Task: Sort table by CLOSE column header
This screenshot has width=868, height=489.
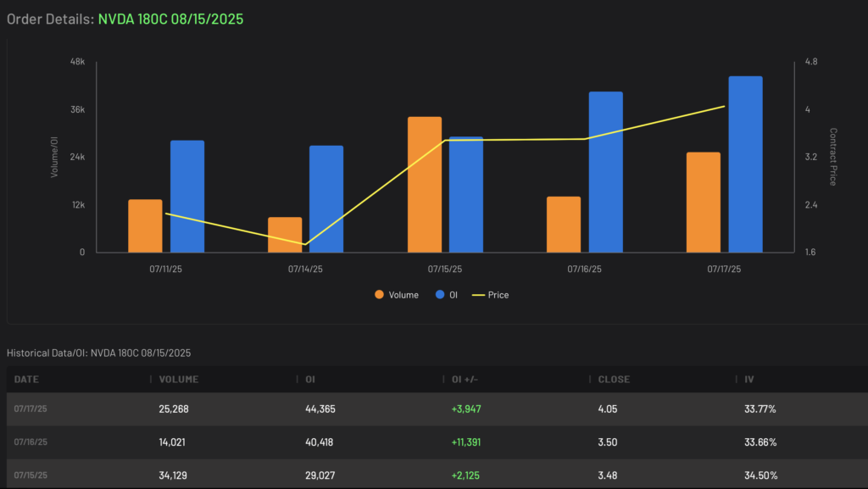Action: click(614, 380)
